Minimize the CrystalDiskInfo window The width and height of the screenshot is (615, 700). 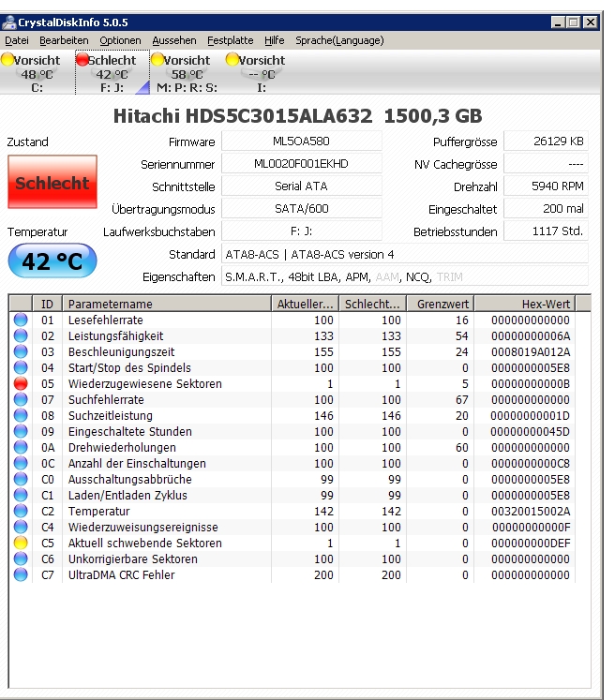[558, 22]
